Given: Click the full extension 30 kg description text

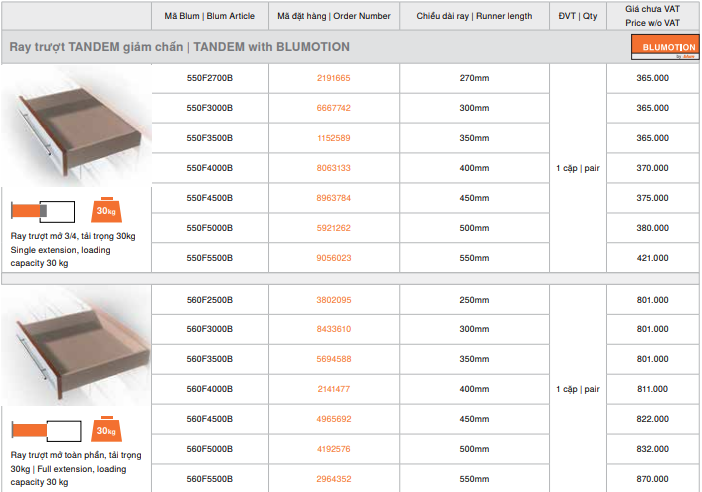Looking at the screenshot, I should tap(76, 469).
